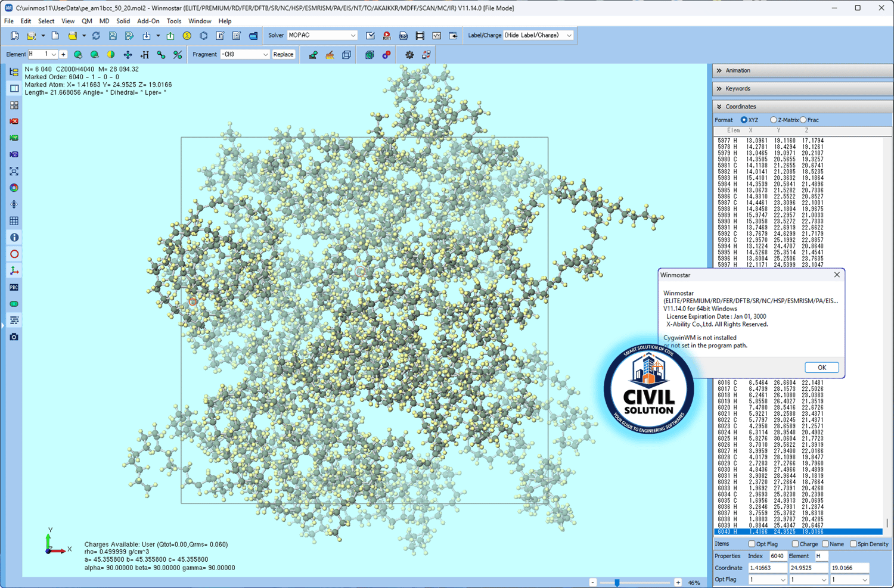Open the Solid menu
This screenshot has width=894, height=588.
(123, 21)
